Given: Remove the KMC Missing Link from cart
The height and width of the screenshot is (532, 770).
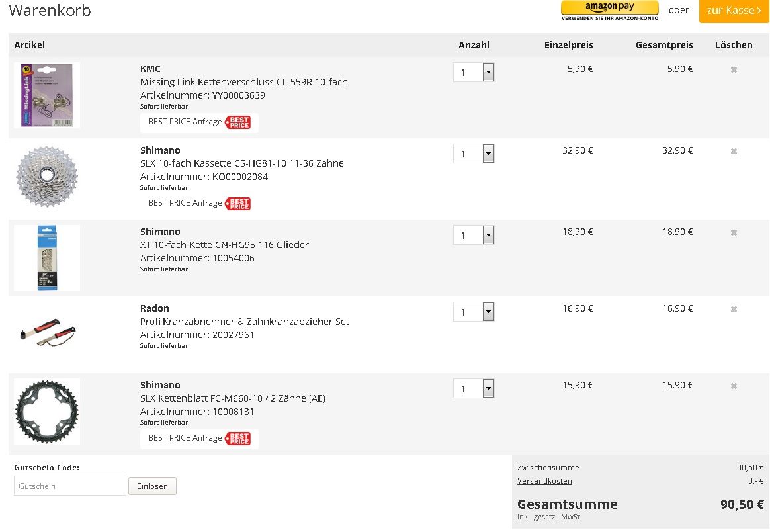Looking at the screenshot, I should [x=734, y=69].
